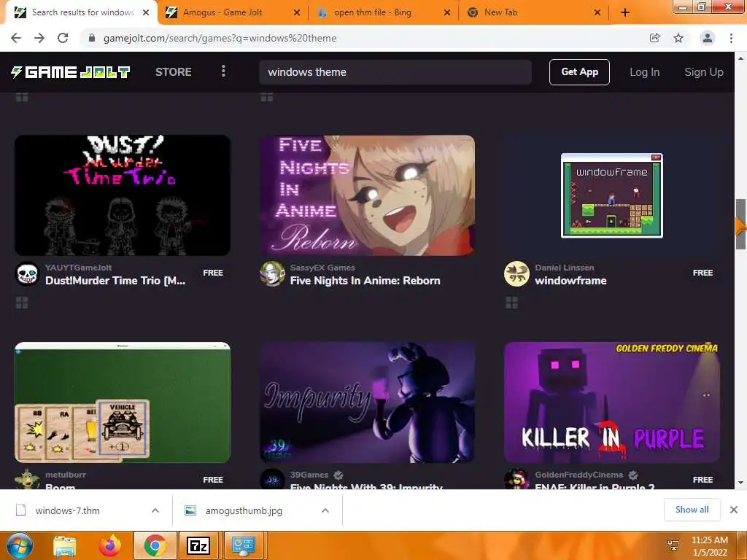Click the metulburr developer name
This screenshot has height=560, width=747.
pyautogui.click(x=66, y=475)
